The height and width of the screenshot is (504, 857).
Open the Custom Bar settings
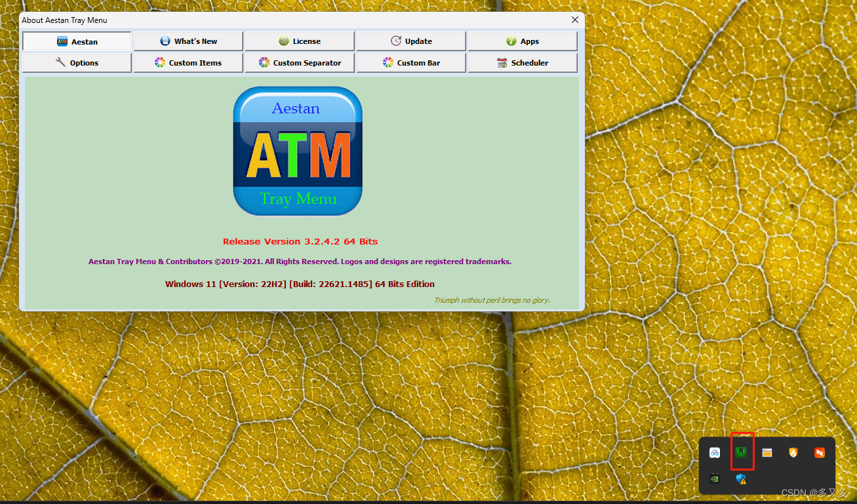tap(411, 63)
